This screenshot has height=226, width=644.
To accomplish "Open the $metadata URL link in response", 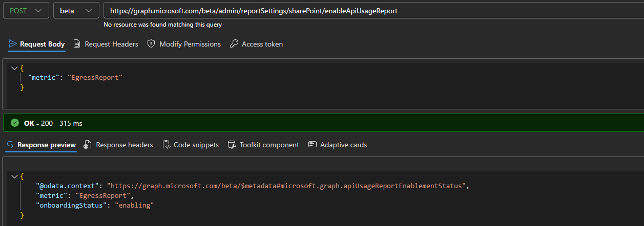I will 287,186.
